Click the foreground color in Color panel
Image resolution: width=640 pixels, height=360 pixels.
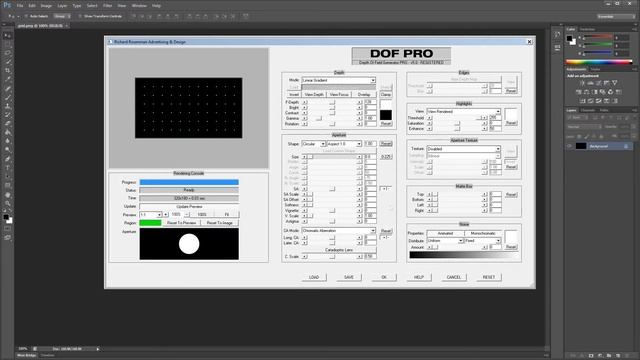click(569, 38)
